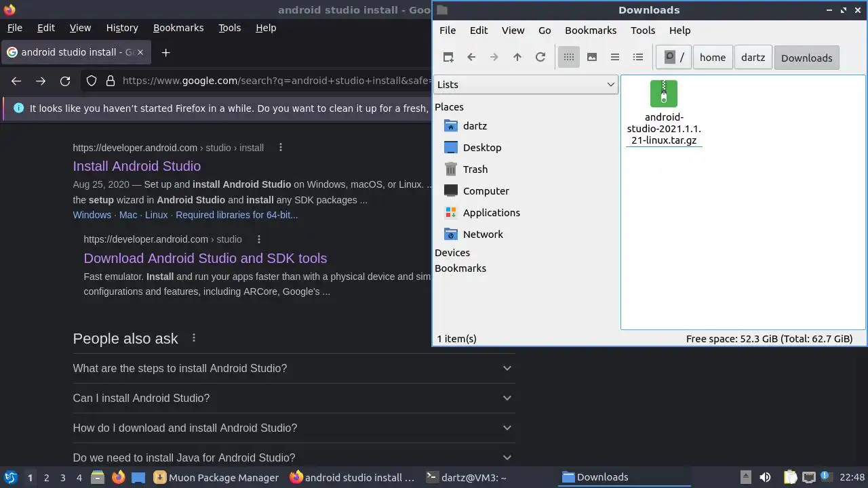868x488 pixels.
Task: Open a new Firefox tab
Action: 165,52
